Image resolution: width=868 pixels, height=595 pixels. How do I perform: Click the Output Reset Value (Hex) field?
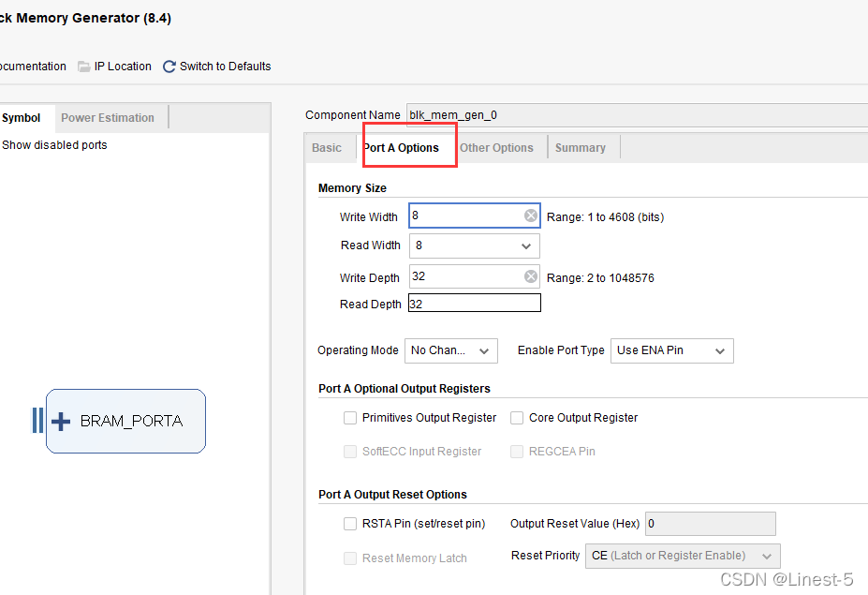pos(711,524)
